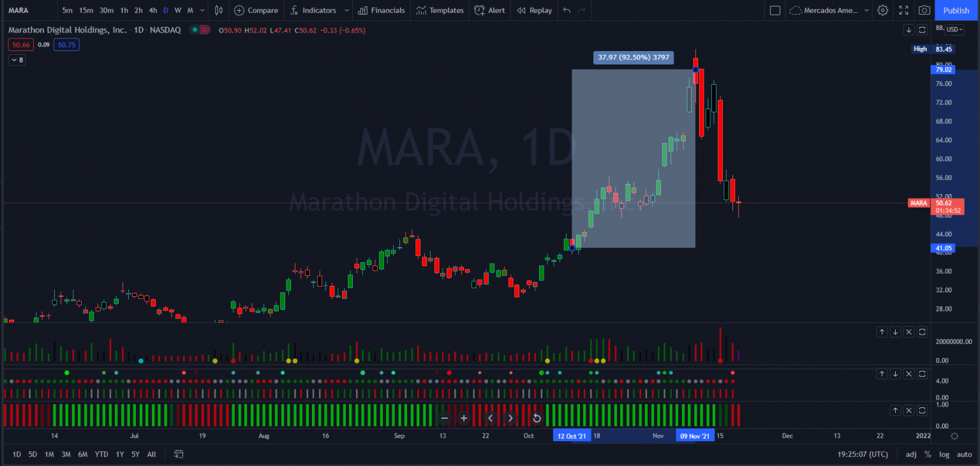This screenshot has height=466, width=980.
Task: Click the Undo arrow
Action: (567, 10)
